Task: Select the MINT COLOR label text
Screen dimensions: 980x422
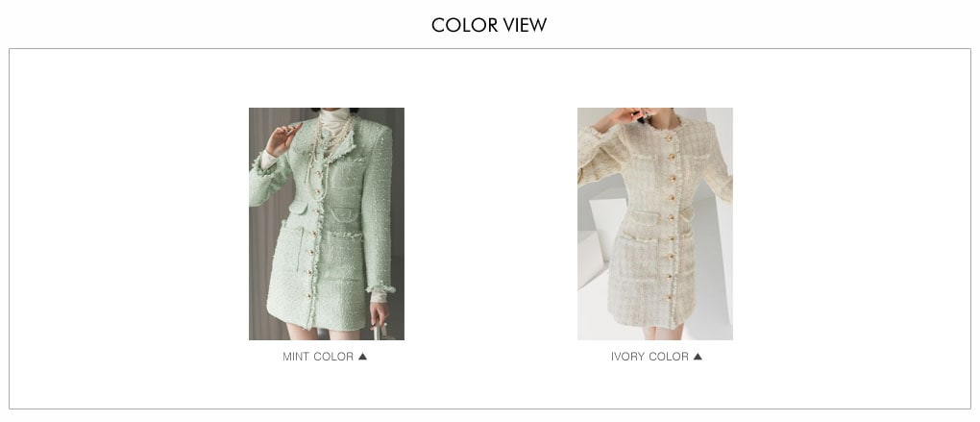Action: [318, 357]
